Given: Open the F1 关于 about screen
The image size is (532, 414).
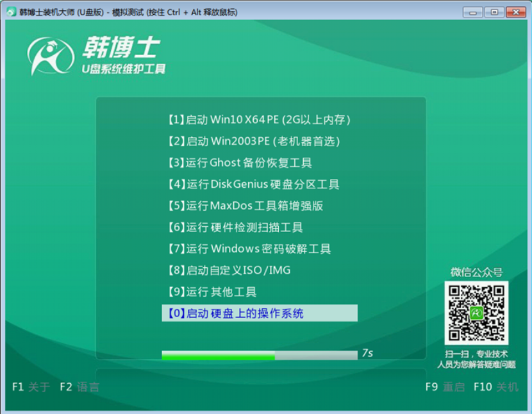Looking at the screenshot, I should [29, 387].
